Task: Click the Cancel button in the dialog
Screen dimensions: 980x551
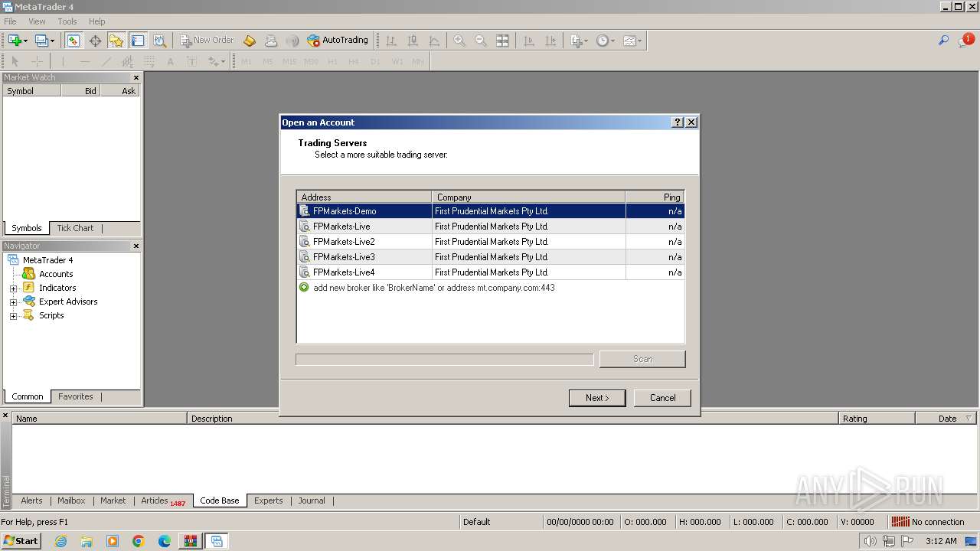Action: coord(662,398)
